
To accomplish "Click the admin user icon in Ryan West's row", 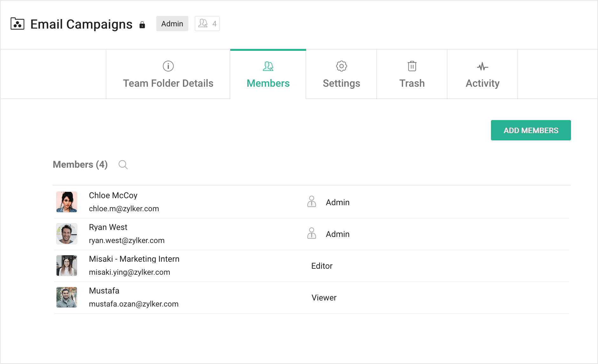I will 312,233.
